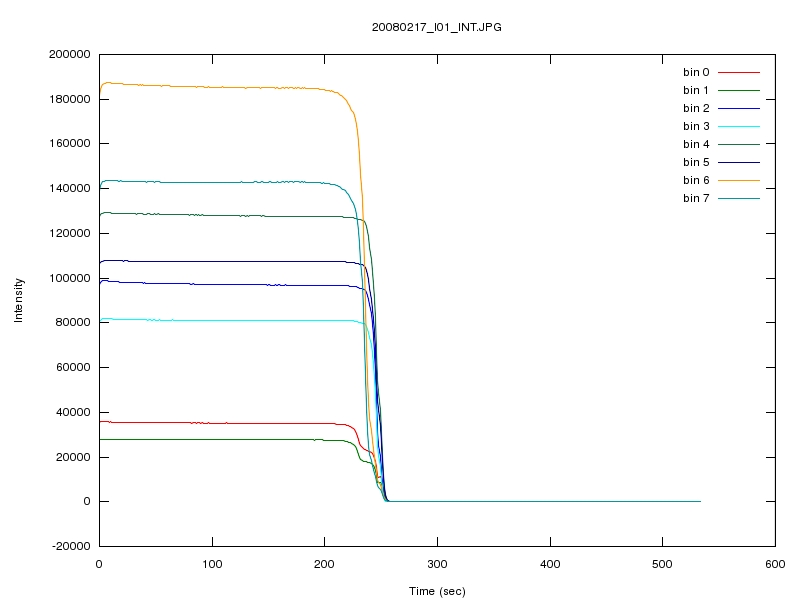Image resolution: width=800 pixels, height=600 pixels.
Task: Click the 120000 y-axis tick label
Action: pyautogui.click(x=69, y=233)
